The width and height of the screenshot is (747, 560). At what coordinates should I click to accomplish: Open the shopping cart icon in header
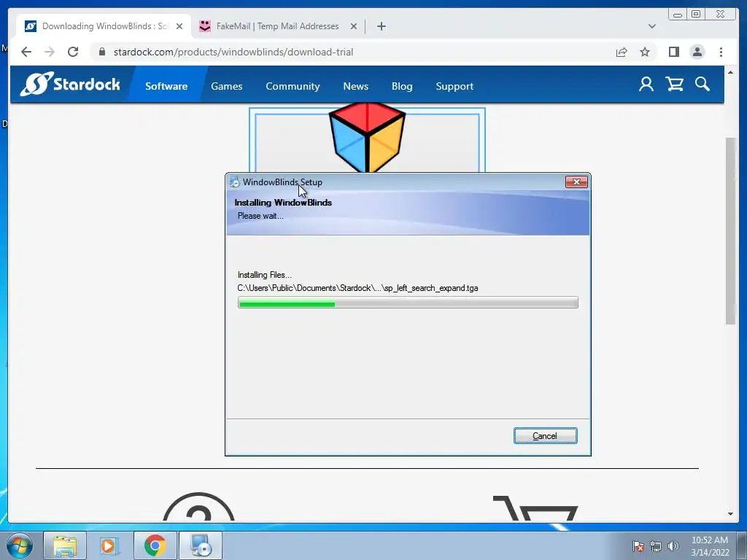pos(675,85)
